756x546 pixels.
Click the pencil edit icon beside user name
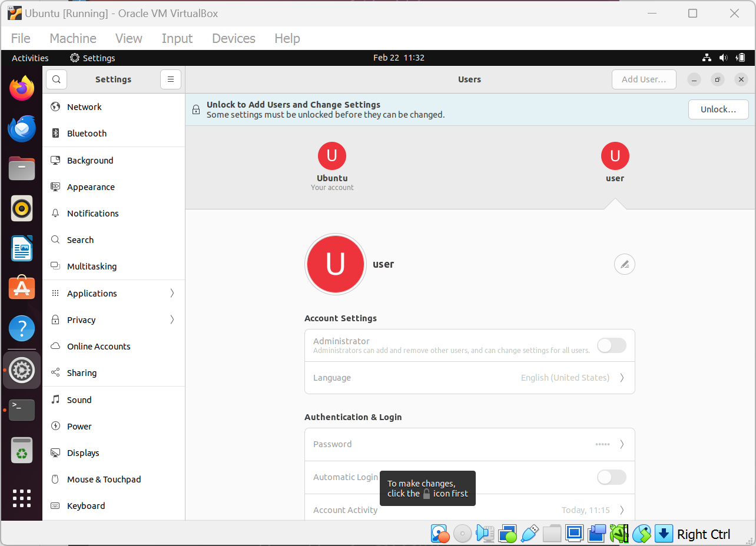(x=625, y=264)
